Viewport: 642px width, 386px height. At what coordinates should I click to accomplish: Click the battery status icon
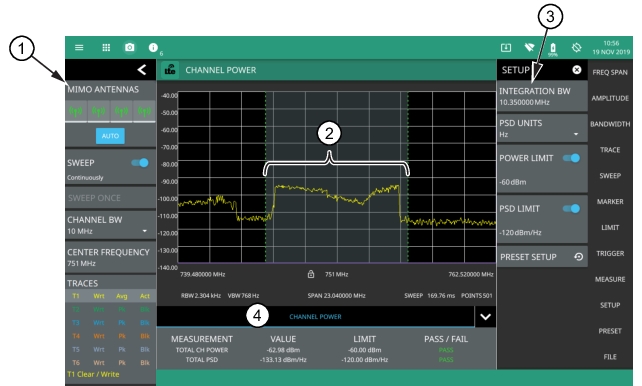click(553, 48)
